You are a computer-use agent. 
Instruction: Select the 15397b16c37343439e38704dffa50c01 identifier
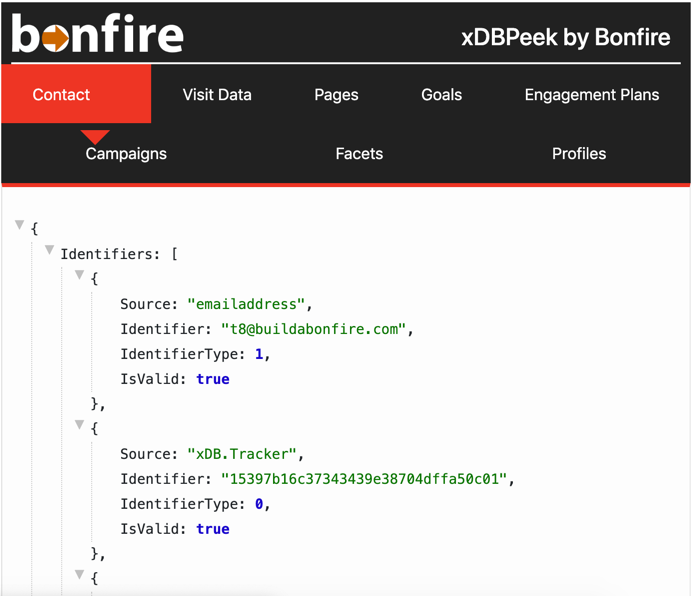click(x=364, y=479)
